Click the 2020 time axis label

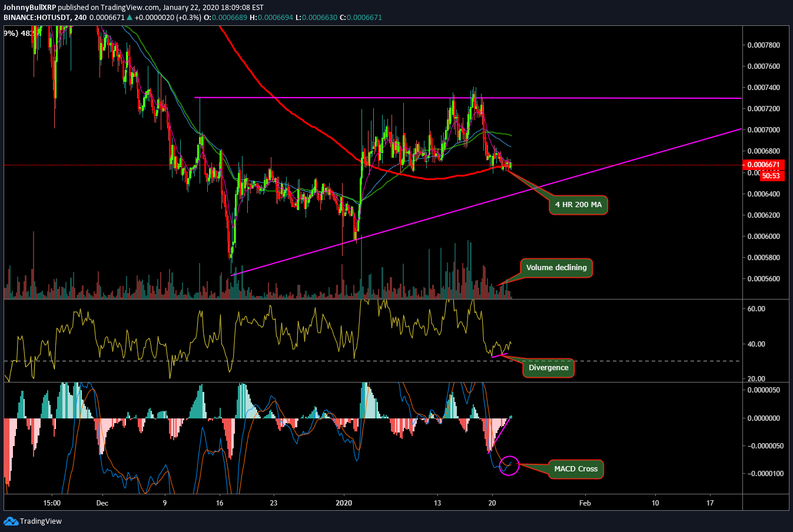pyautogui.click(x=344, y=503)
